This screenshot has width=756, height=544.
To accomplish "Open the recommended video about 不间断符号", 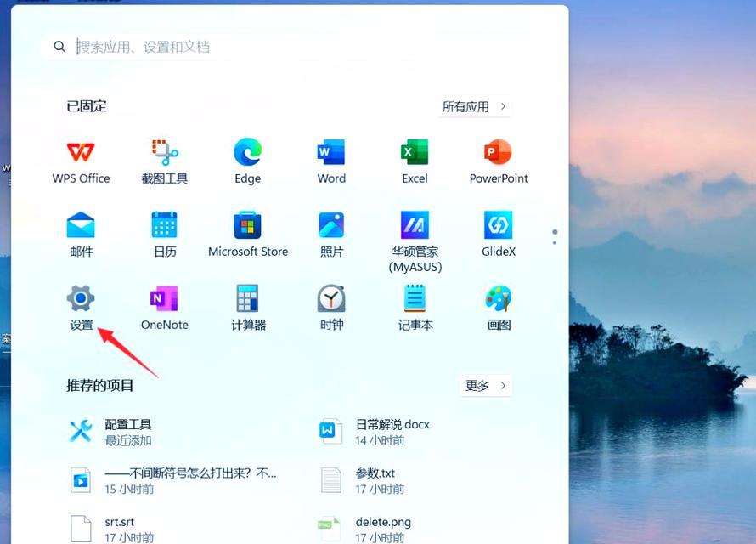I will (173, 480).
